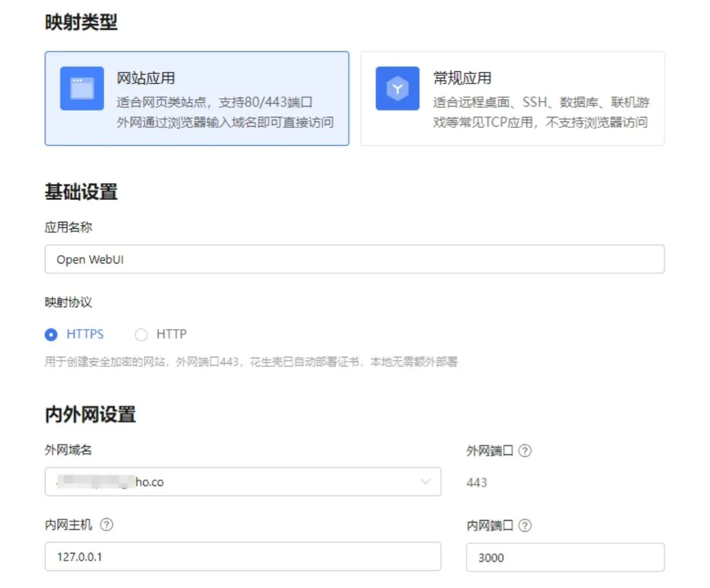This screenshot has height=588, width=710.
Task: Click the 内网端口 field with 3000
Action: point(565,557)
